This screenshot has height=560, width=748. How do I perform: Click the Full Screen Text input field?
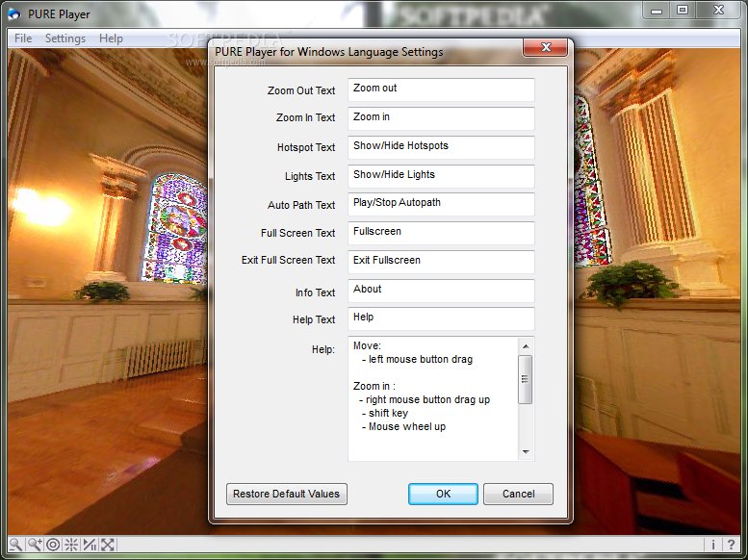click(441, 233)
